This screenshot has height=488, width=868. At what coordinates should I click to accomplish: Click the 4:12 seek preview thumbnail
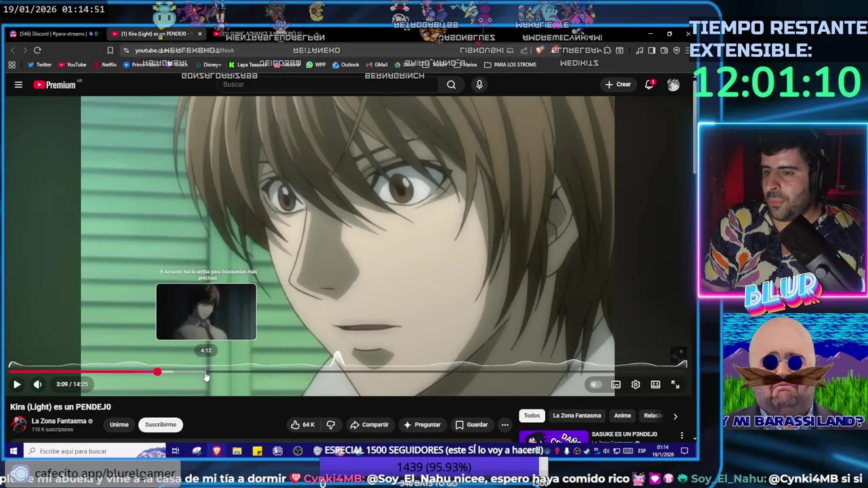click(206, 312)
